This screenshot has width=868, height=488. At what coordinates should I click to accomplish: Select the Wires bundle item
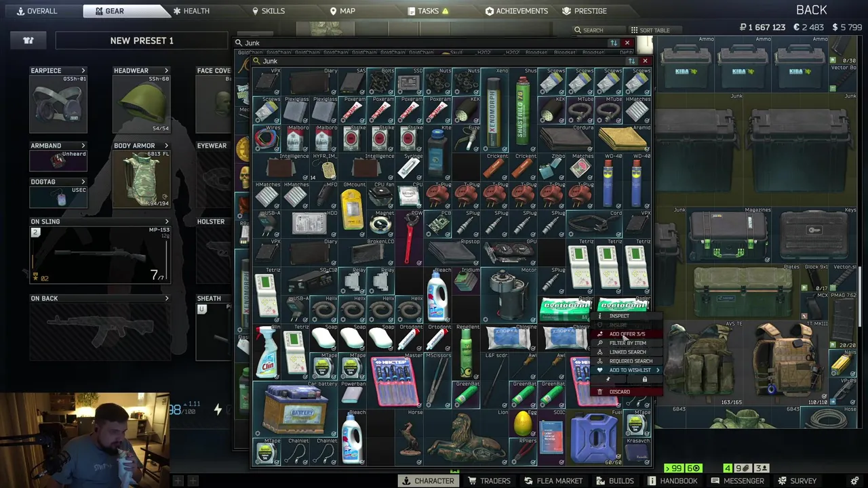(x=267, y=138)
